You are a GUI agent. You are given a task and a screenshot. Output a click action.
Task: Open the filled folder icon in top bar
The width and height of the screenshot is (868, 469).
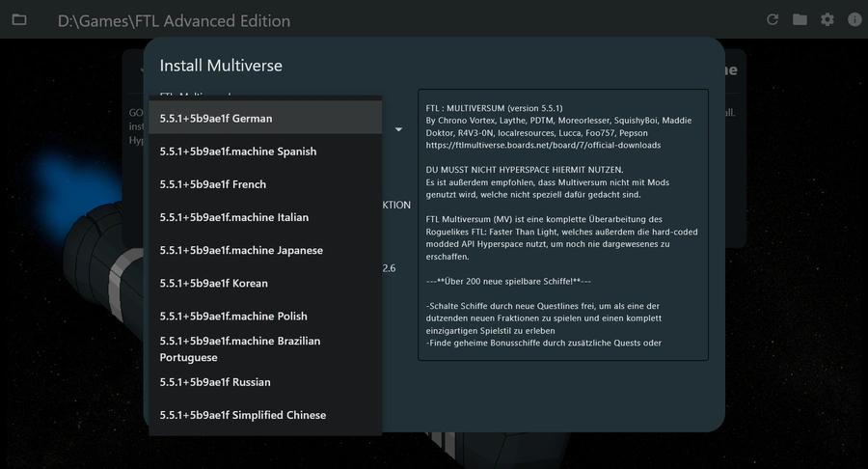point(800,20)
